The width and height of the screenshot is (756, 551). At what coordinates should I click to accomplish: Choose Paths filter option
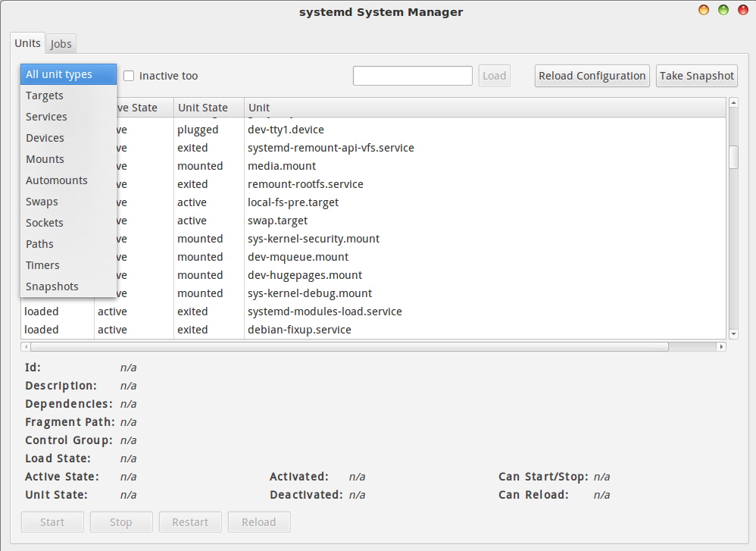68,244
